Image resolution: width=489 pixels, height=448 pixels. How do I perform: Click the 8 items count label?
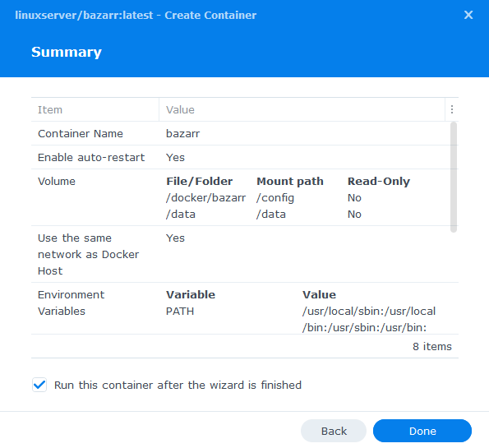432,346
